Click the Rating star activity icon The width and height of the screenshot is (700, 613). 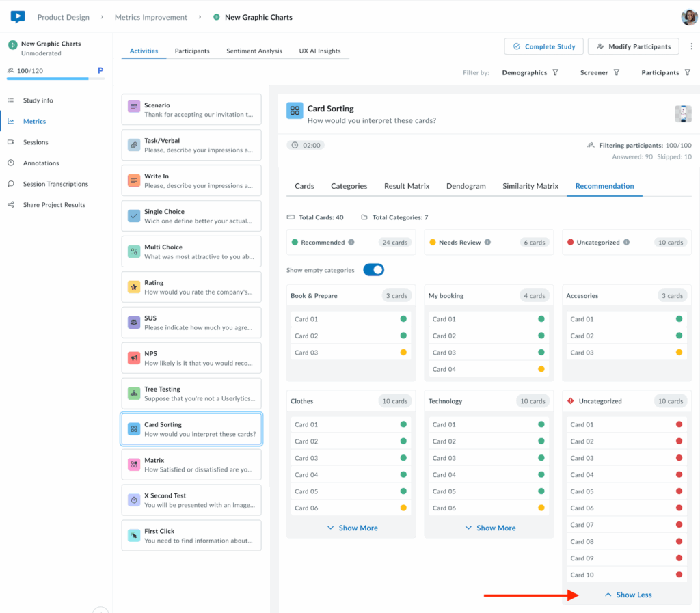coord(134,287)
